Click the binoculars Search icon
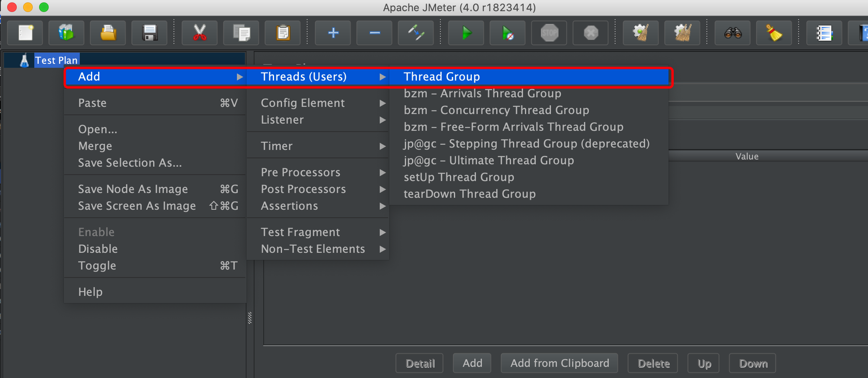The height and width of the screenshot is (378, 868). click(732, 33)
